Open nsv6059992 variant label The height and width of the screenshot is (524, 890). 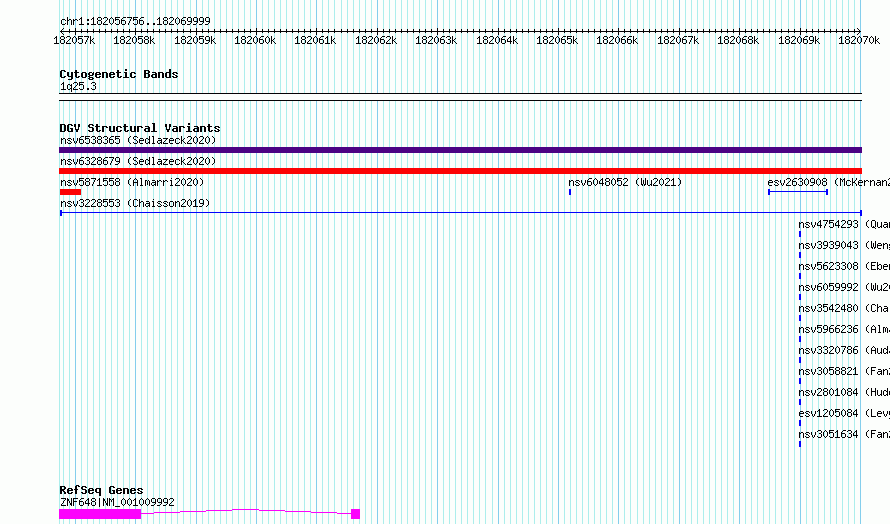844,287
